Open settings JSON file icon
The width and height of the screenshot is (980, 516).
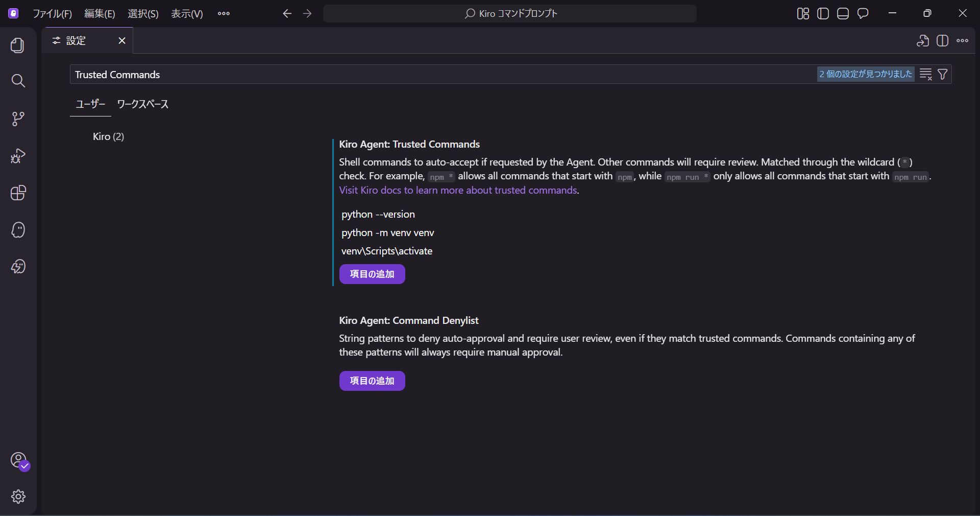922,41
